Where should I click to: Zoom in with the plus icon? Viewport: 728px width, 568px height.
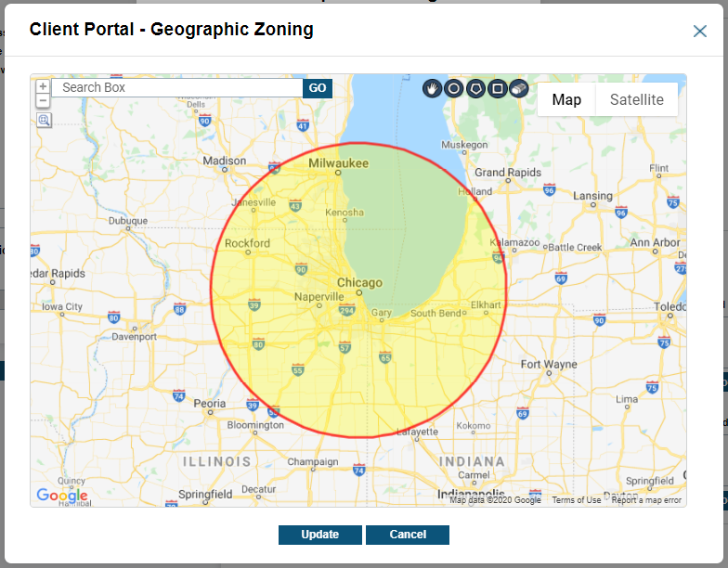tap(43, 86)
